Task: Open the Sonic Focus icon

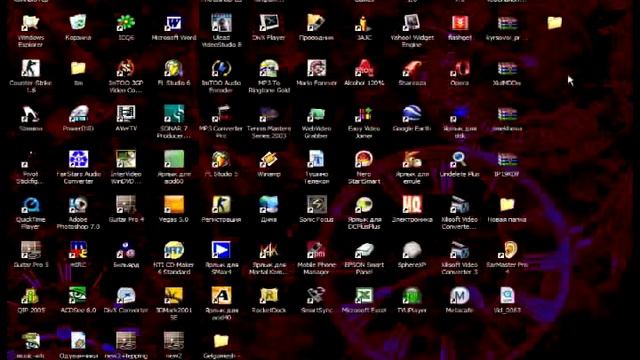Action: [316, 205]
